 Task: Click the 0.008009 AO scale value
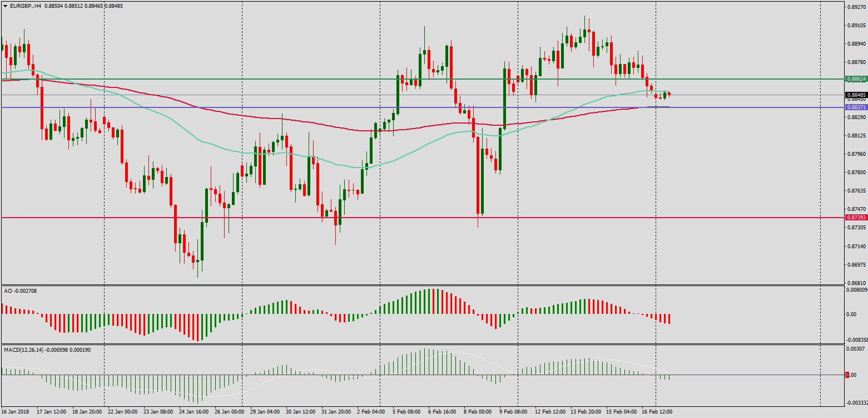[855, 289]
